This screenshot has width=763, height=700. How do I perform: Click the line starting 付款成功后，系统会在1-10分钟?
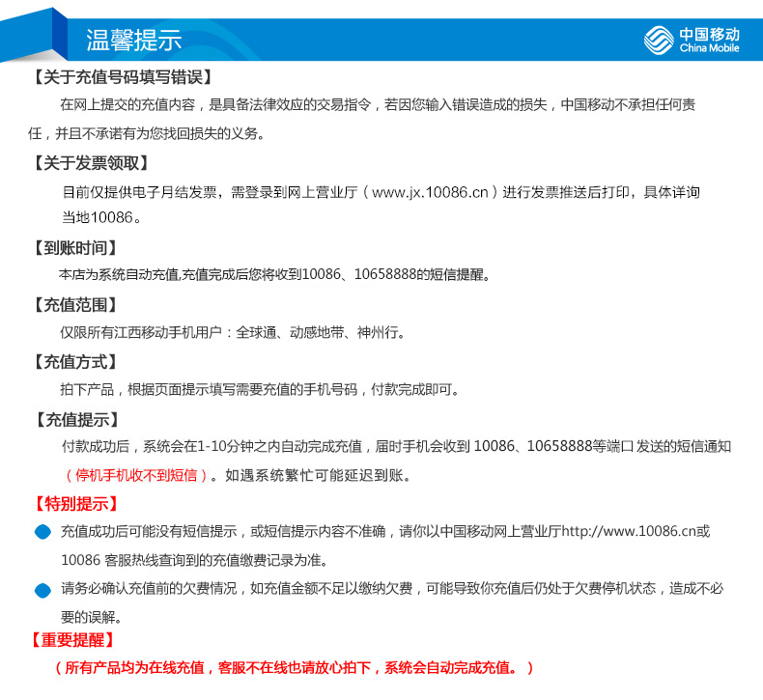pos(396,446)
